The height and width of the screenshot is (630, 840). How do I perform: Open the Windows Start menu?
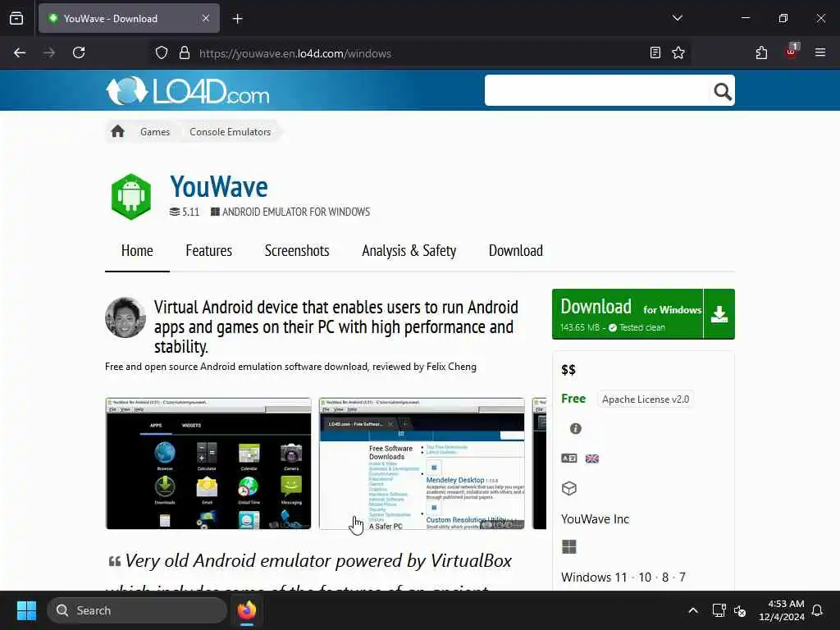[26, 610]
